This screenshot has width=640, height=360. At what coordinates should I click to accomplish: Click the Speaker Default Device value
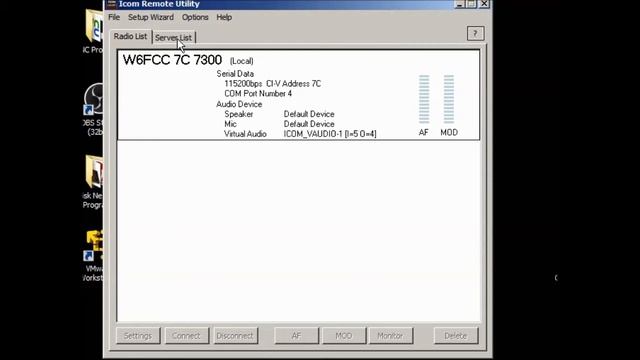(309, 114)
